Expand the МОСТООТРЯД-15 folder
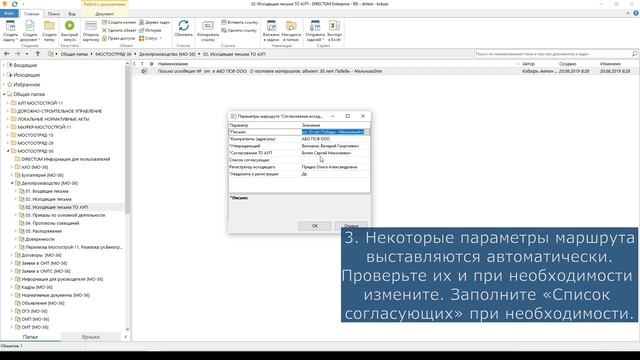Image resolution: width=640 pixels, height=360 pixels. point(8,135)
